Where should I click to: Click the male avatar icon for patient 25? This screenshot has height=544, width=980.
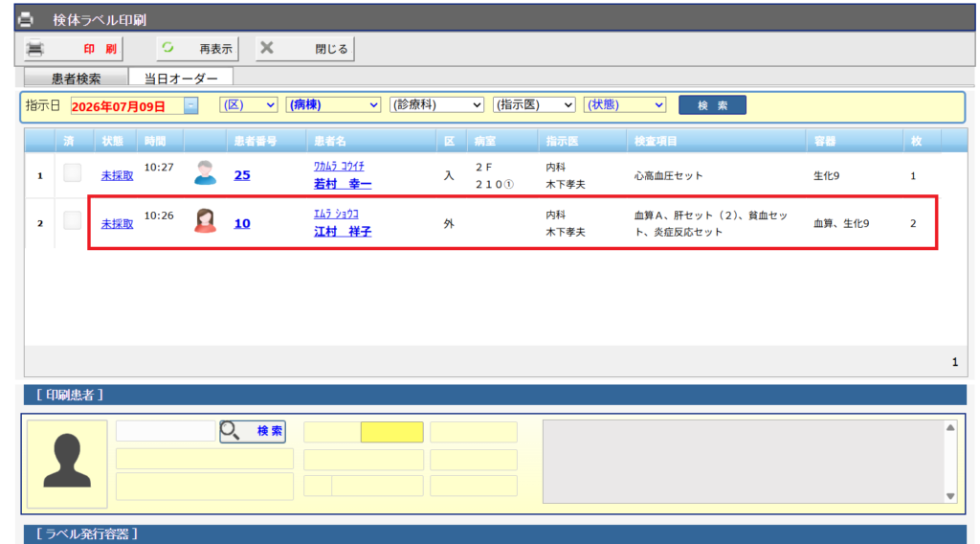(205, 173)
